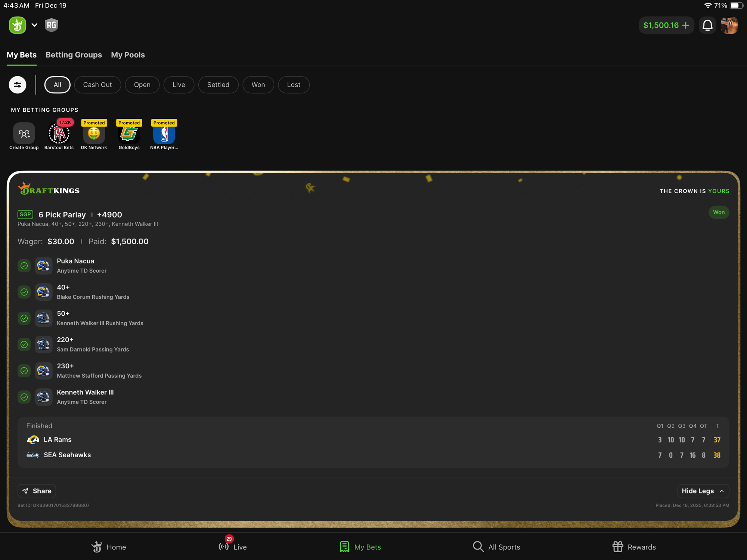The width and height of the screenshot is (747, 560).
Task: Collapse bet with Hide Legs
Action: (x=703, y=491)
